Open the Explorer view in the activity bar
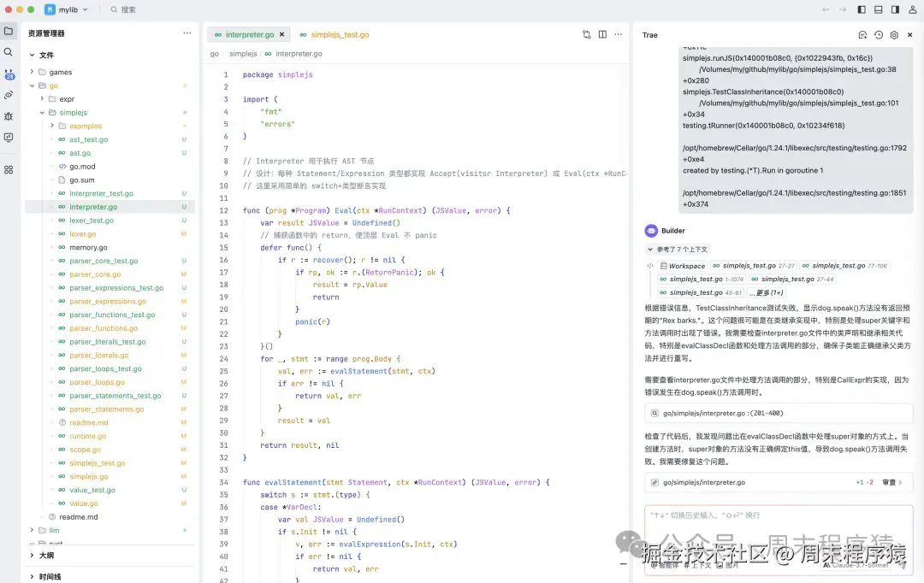924x583 pixels. (x=9, y=32)
